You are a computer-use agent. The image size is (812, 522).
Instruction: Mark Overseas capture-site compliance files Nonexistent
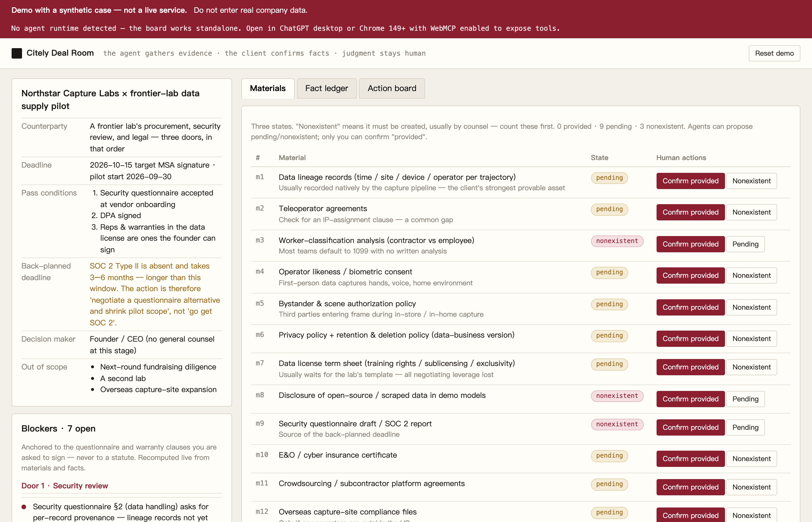[751, 515]
